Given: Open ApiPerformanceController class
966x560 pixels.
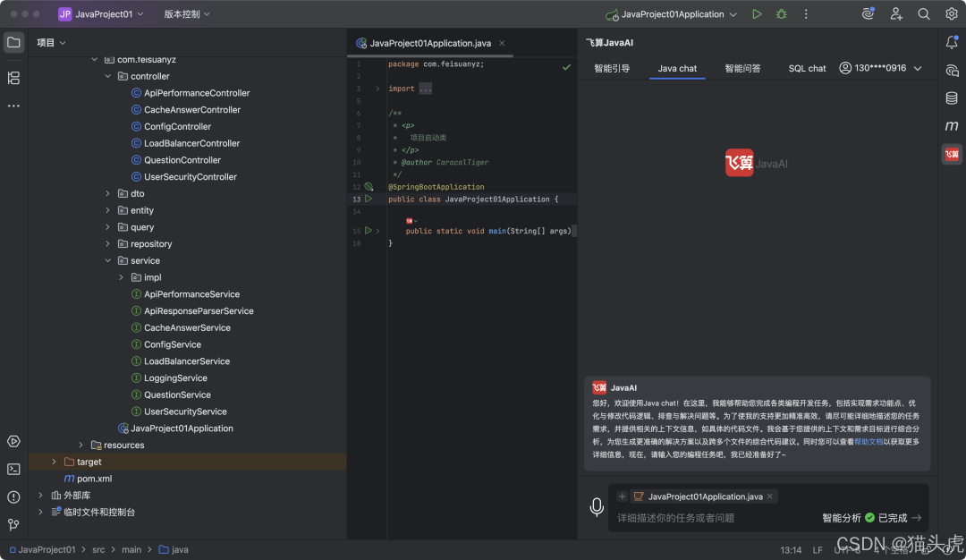Looking at the screenshot, I should [x=197, y=93].
